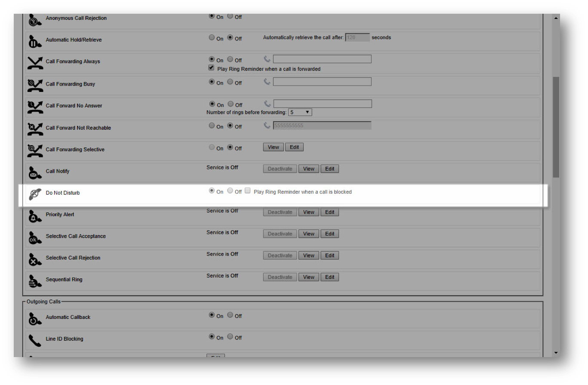Click the scrollbar up arrow

point(556,18)
